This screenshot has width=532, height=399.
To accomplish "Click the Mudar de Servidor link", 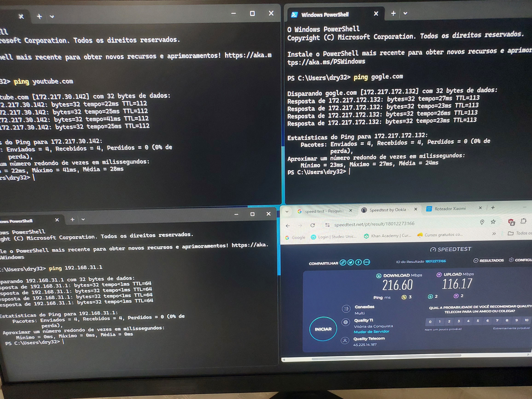I will (x=371, y=332).
